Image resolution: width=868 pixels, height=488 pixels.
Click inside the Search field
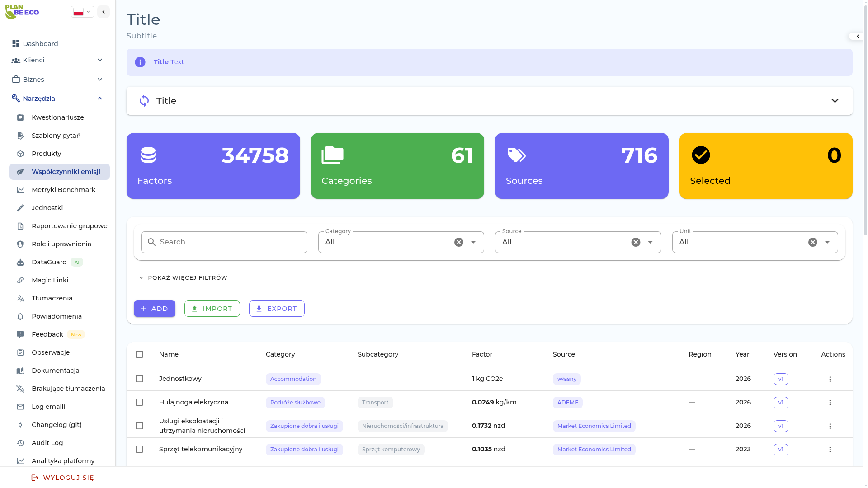(x=224, y=242)
